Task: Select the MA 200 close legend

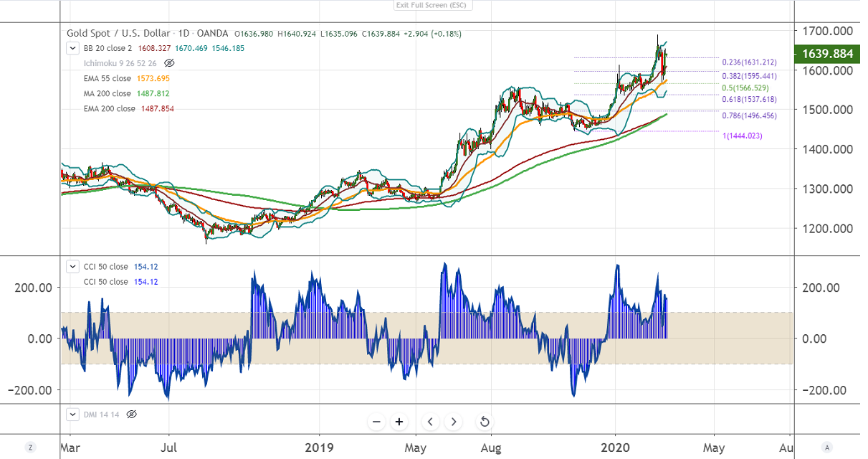Action: tap(108, 93)
